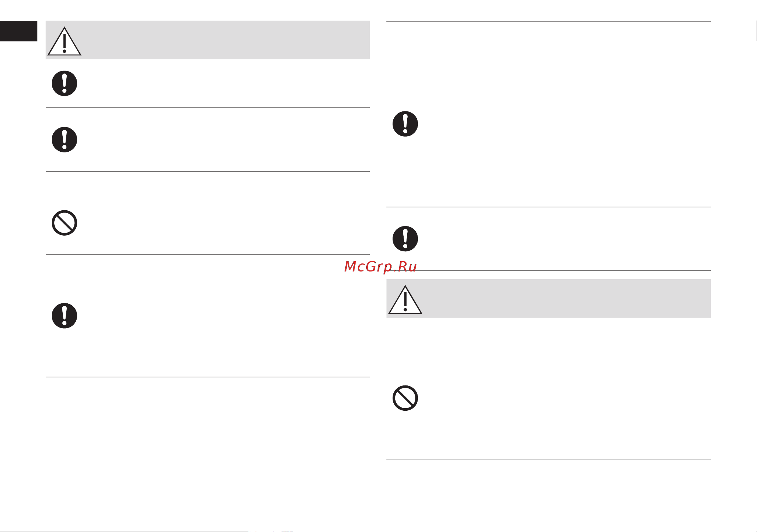Select the uppermost exclamation circle in the right column

[x=405, y=124]
